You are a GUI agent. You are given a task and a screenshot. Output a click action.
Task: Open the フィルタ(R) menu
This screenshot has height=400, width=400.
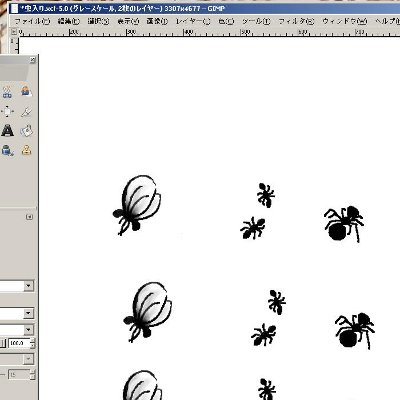pyautogui.click(x=296, y=21)
